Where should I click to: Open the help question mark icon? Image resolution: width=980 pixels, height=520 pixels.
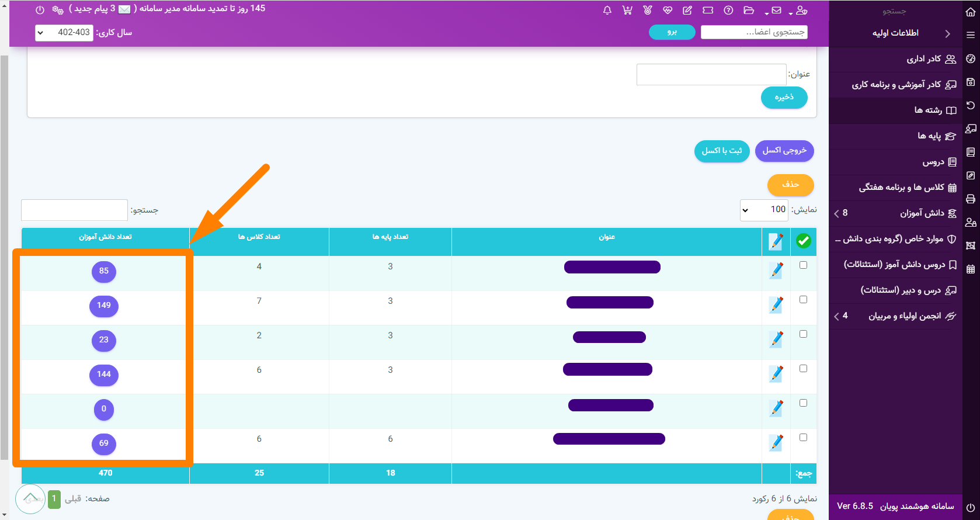click(728, 11)
